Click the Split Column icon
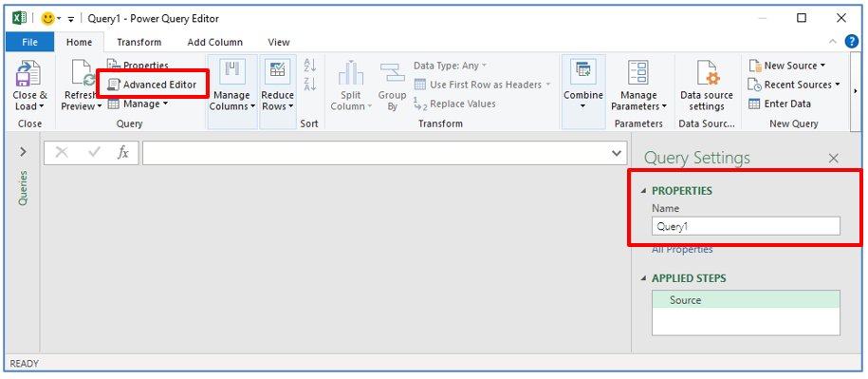 pyautogui.click(x=351, y=72)
